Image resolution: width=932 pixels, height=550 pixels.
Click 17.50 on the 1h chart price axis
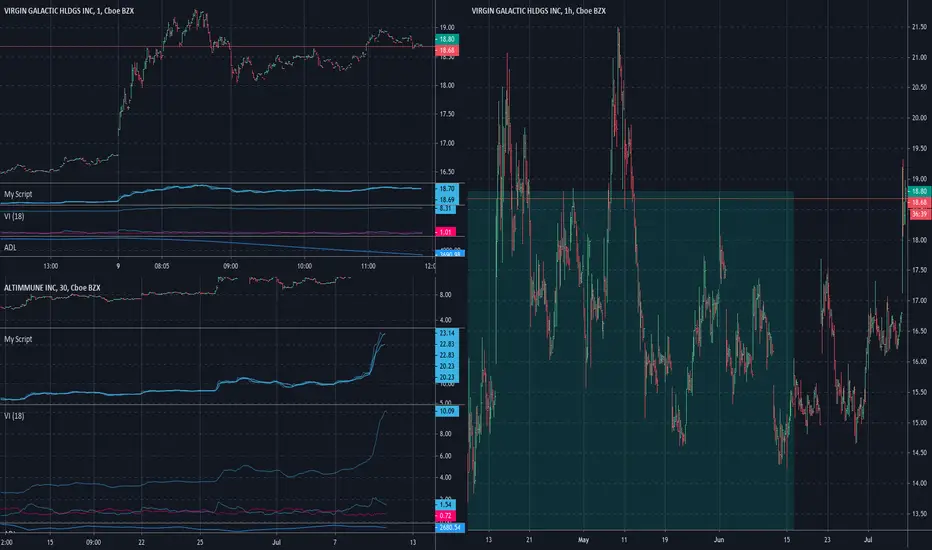(920, 270)
